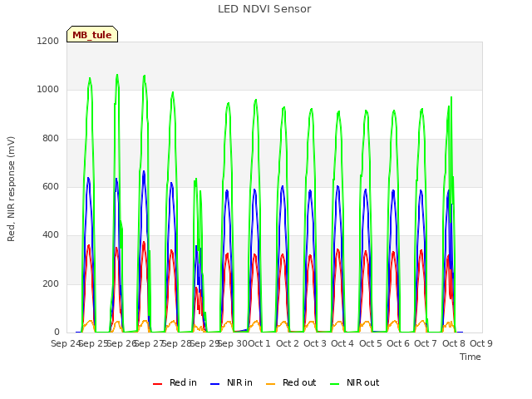Image resolution: width=532 pixels, height=399 pixels.
Task: Click the Oct 3 x-axis label
Action: click(315, 343)
